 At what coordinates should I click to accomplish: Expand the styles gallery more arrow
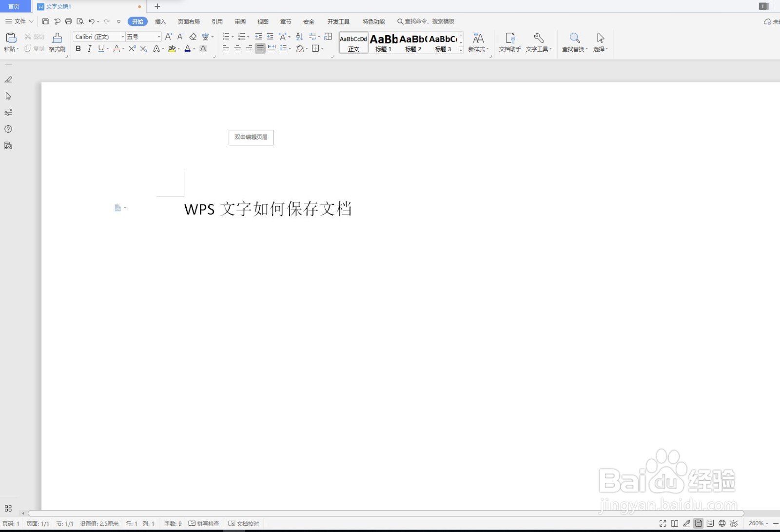tap(461, 50)
